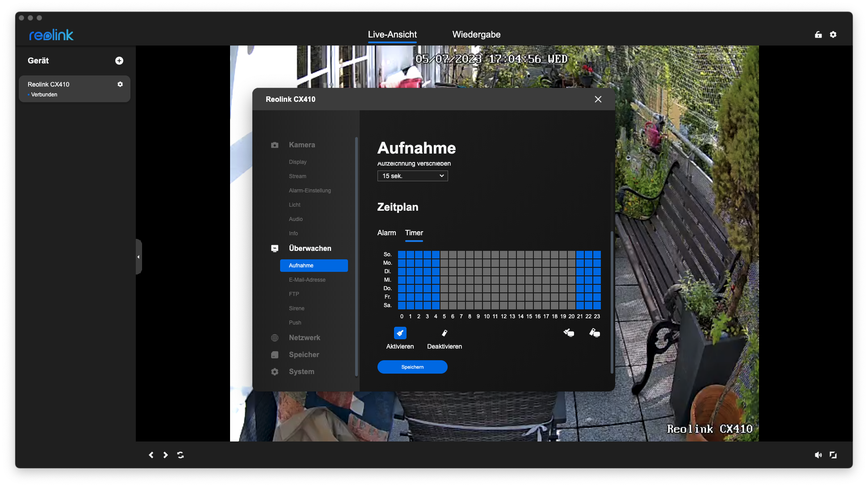This screenshot has height=487, width=868.
Task: Toggle Saturday 22 o'clock schedule cell
Action: pyautogui.click(x=588, y=305)
